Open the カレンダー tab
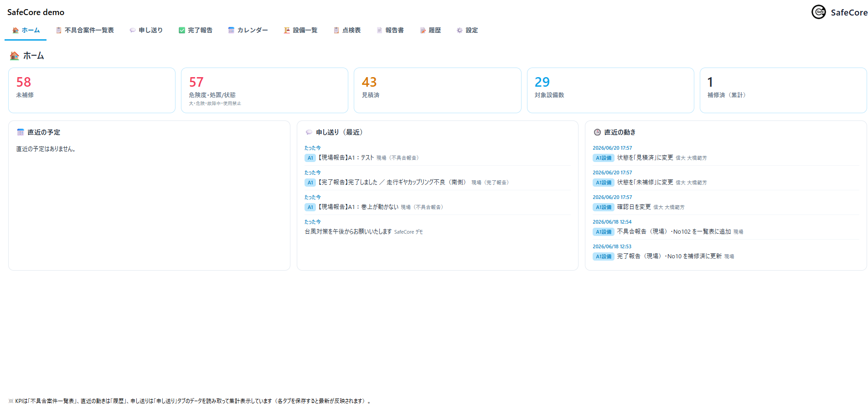Image resolution: width=868 pixels, height=408 pixels. coord(248,30)
